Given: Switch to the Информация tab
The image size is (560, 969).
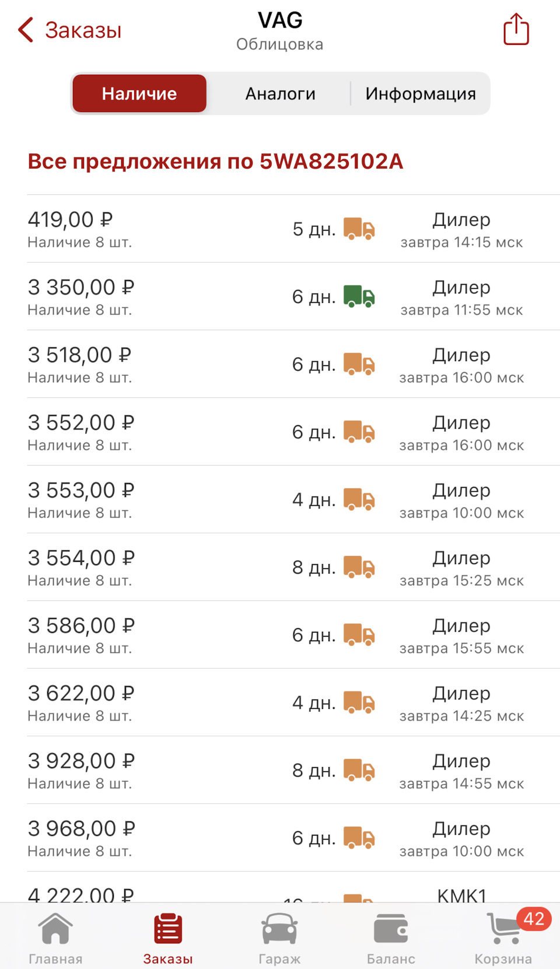Looking at the screenshot, I should (x=421, y=93).
